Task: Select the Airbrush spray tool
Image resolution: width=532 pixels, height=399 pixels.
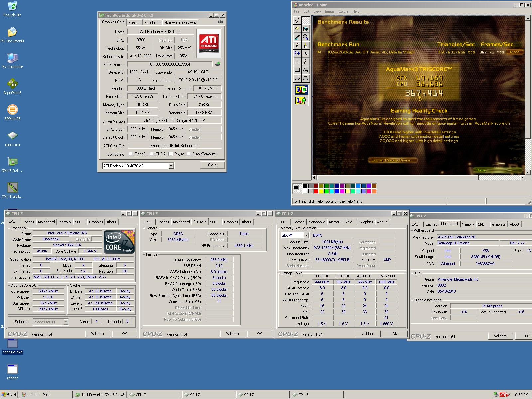Action: [297, 53]
